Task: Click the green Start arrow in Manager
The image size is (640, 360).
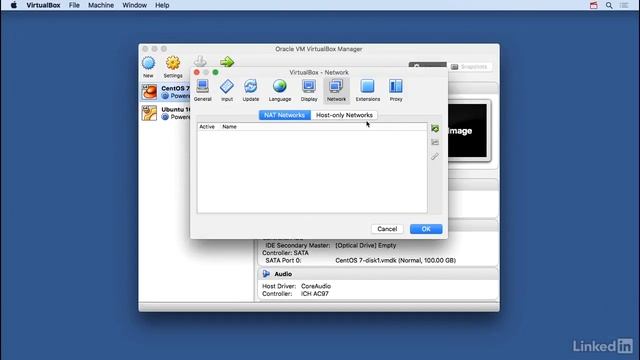Action: click(x=227, y=62)
